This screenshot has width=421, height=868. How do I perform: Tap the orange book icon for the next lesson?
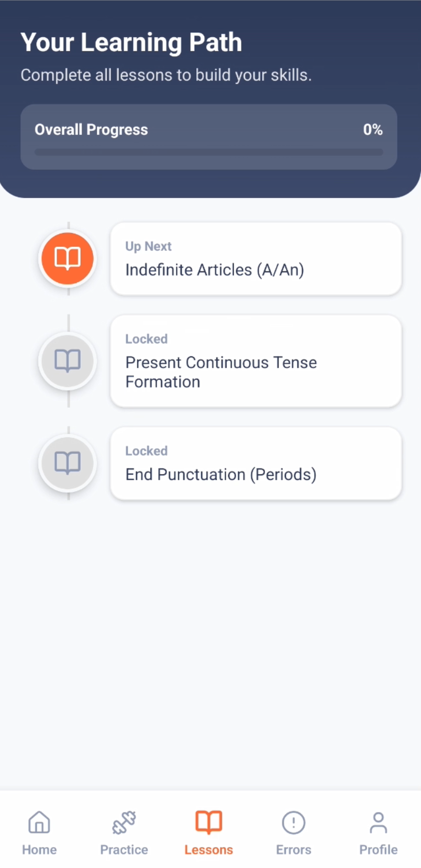(x=68, y=258)
